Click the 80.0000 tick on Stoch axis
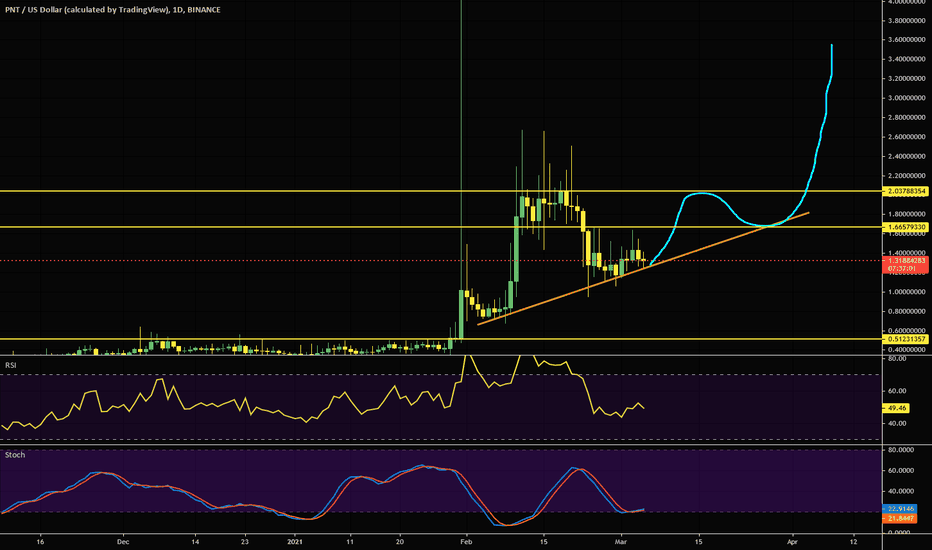 (x=901, y=450)
